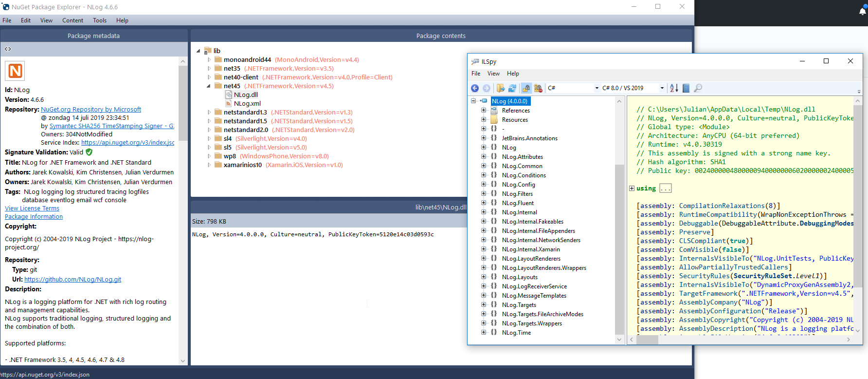The image size is (868, 379).
Task: Select the wp8 WindowsPhone folder icon
Action: click(x=218, y=156)
